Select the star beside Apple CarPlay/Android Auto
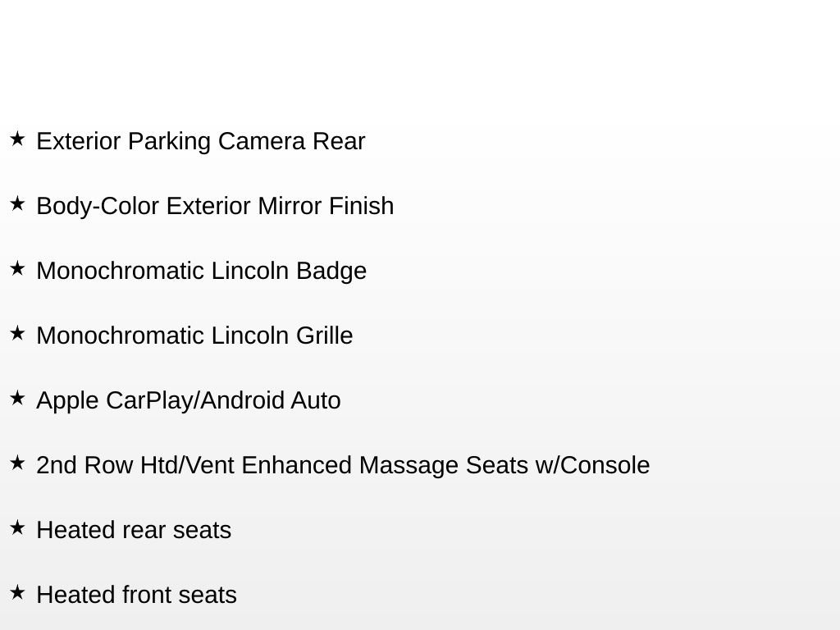 click(x=17, y=398)
